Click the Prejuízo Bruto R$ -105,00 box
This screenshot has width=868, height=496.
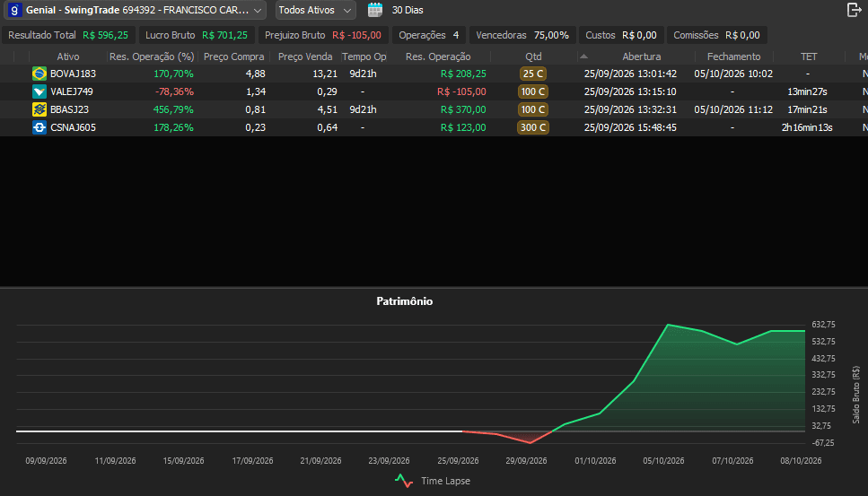pos(323,35)
